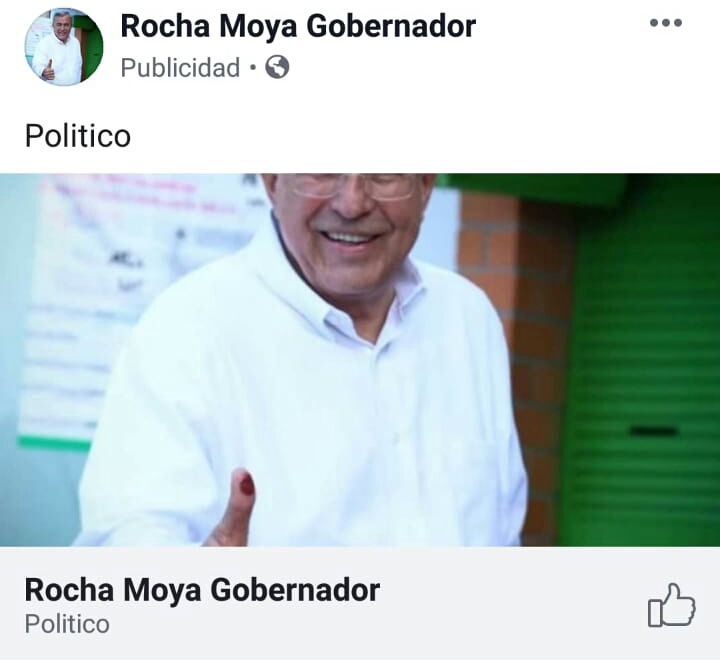Screen dimensions: 720x660
Task: Click the globe public-audience icon
Action: tap(277, 67)
